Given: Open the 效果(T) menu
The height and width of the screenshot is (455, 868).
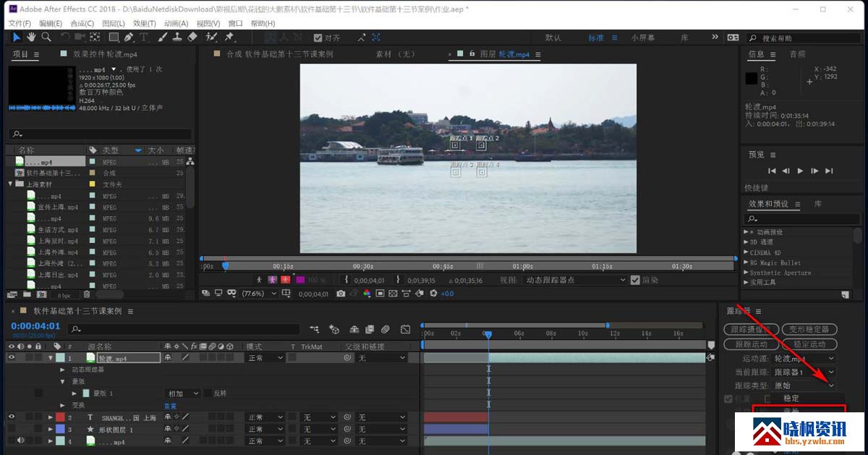Looking at the screenshot, I should point(145,23).
